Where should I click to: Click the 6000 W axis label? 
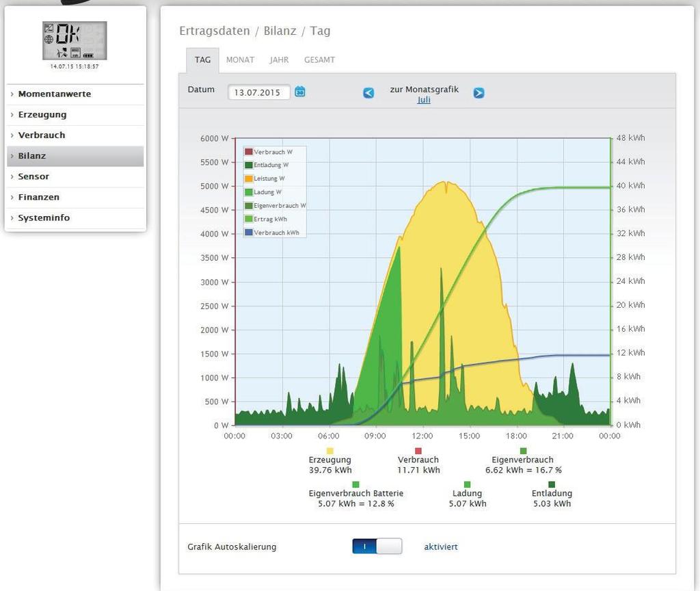point(214,138)
